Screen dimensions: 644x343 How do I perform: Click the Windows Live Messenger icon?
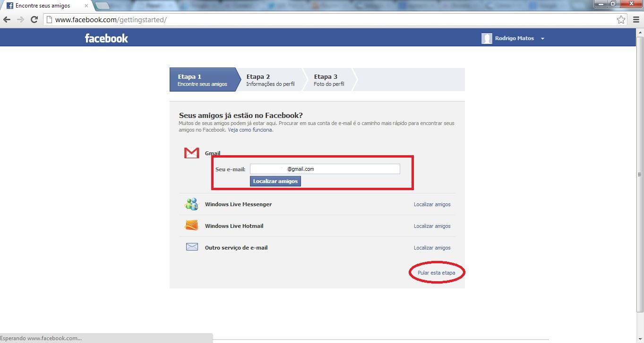tap(191, 204)
